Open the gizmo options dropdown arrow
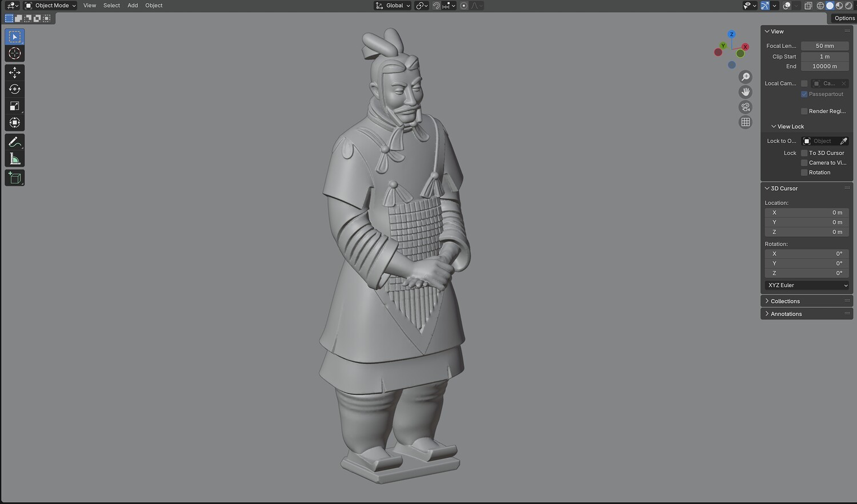The width and height of the screenshot is (857, 504). [774, 6]
